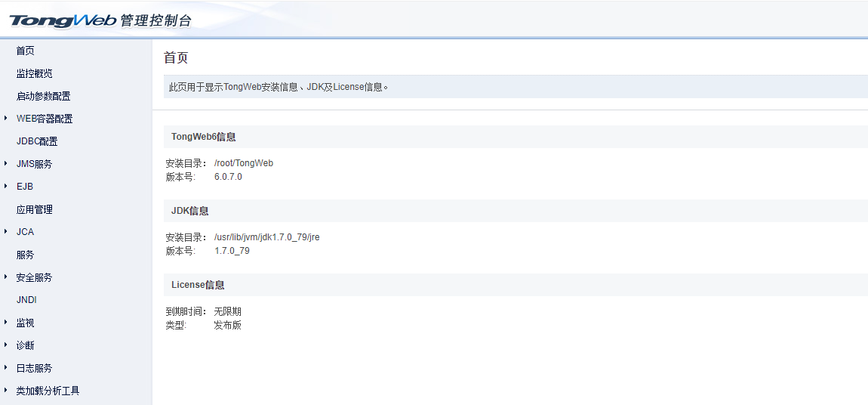Expand arrow next to JCA
Viewport: 868px width, 405px height.
coord(5,231)
